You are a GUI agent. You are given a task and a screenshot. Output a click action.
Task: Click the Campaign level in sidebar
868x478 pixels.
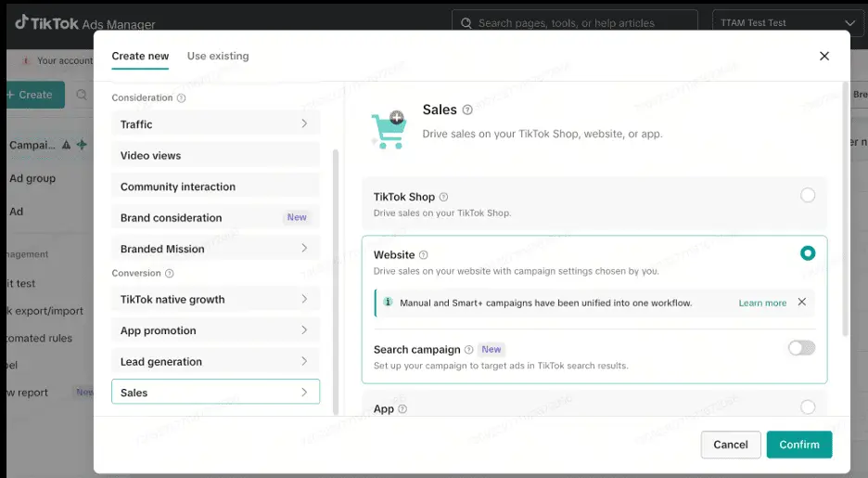[x=32, y=145]
